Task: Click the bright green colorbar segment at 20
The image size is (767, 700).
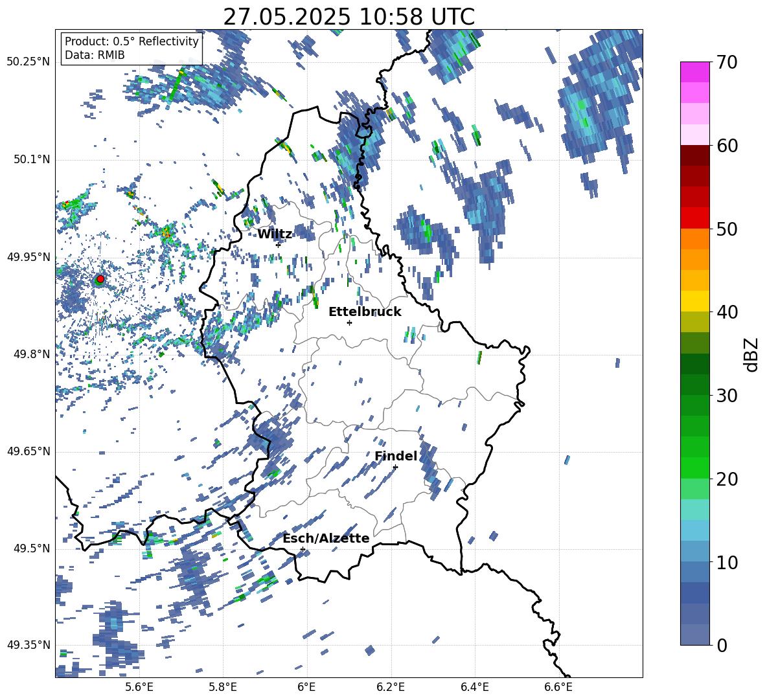Action: pyautogui.click(x=694, y=468)
